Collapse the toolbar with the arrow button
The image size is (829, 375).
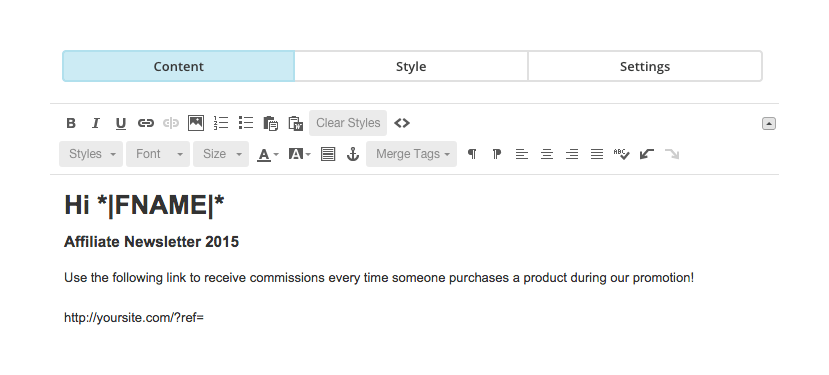point(769,123)
